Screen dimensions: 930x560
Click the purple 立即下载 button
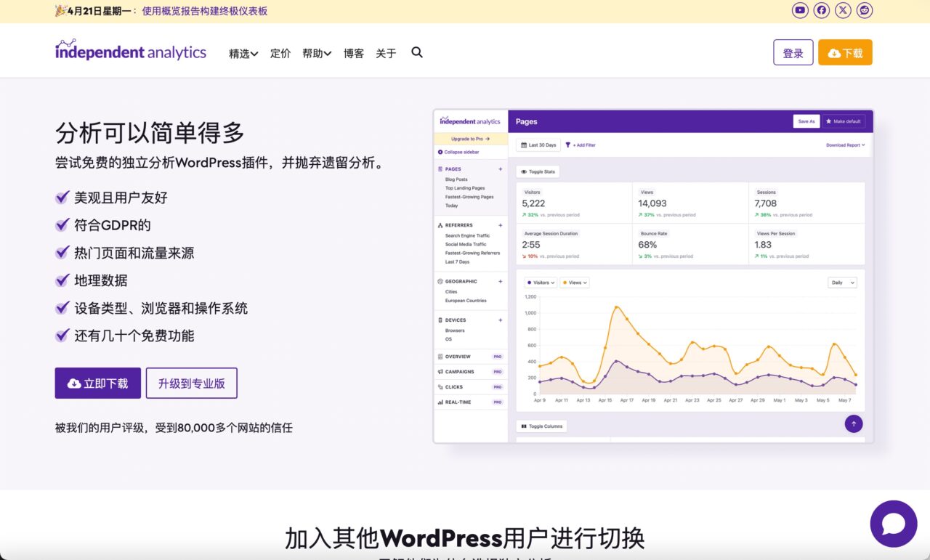tap(98, 383)
